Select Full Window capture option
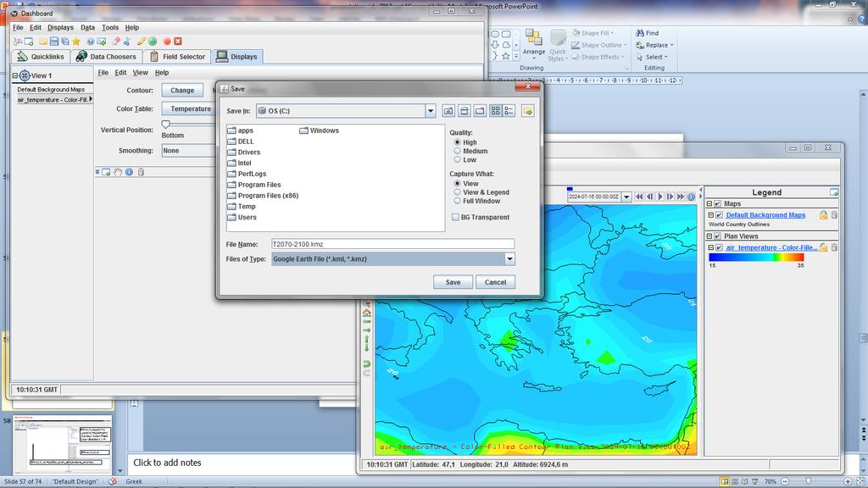This screenshot has height=488, width=868. (x=457, y=201)
